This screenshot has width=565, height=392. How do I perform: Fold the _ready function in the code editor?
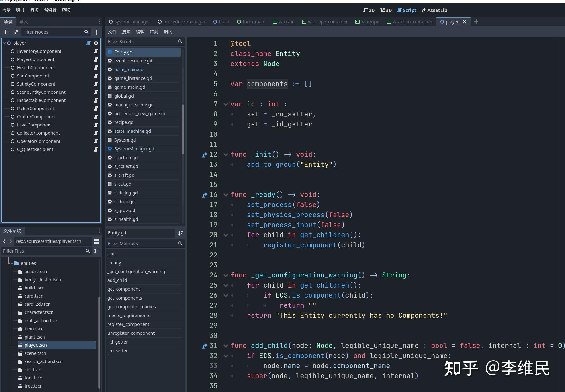tap(225, 195)
